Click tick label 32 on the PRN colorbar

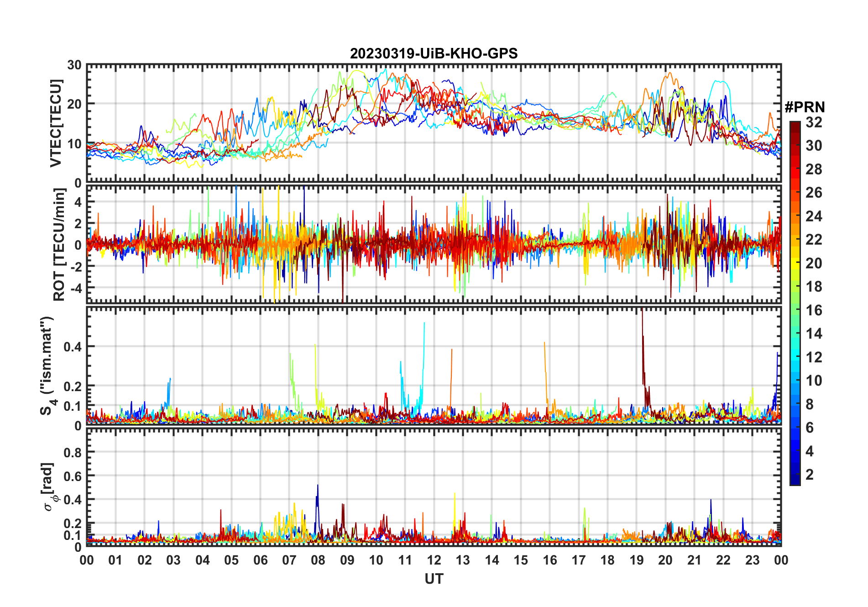click(x=814, y=122)
